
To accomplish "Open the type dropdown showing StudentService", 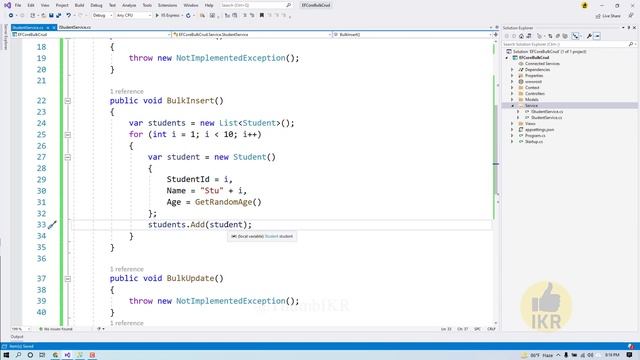I will (x=252, y=35).
